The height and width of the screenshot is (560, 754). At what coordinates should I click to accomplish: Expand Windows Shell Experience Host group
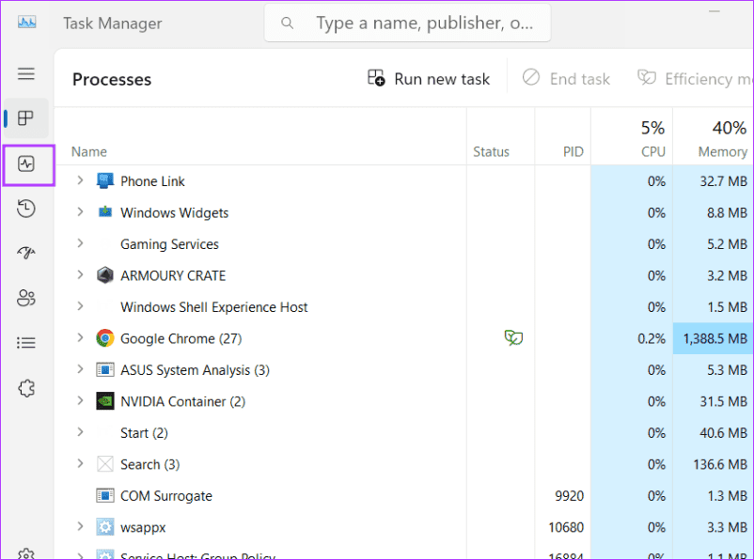point(80,306)
